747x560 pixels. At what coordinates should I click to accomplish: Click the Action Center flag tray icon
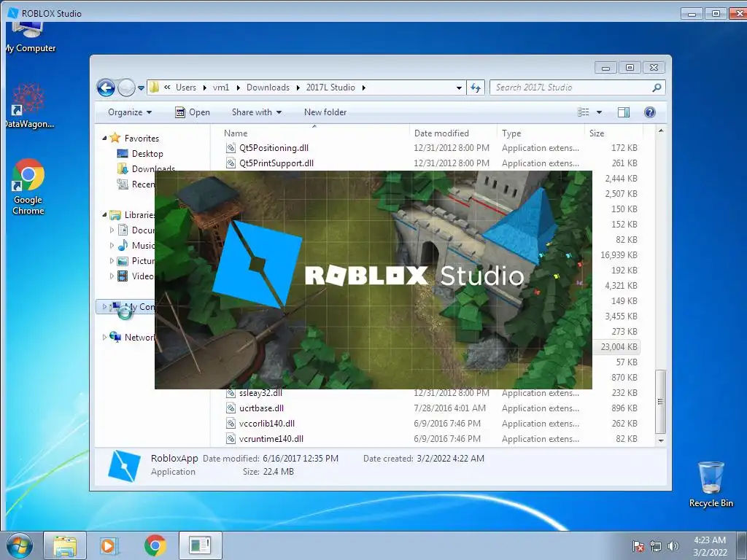[638, 546]
